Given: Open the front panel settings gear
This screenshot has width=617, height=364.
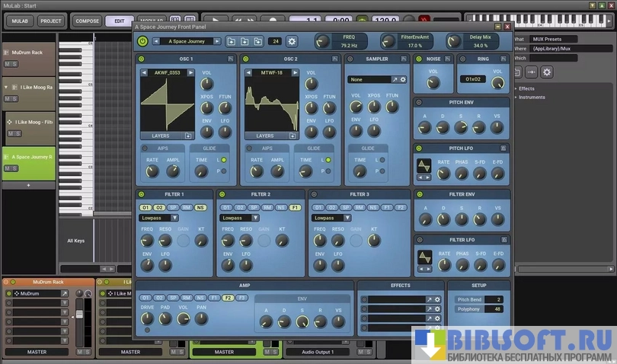Looking at the screenshot, I should tap(292, 41).
